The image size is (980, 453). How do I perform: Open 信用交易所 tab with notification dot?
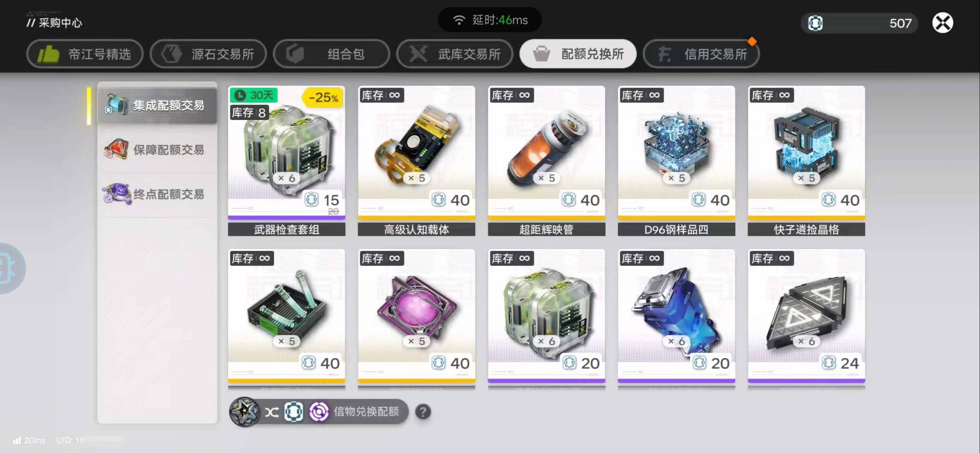(x=701, y=54)
